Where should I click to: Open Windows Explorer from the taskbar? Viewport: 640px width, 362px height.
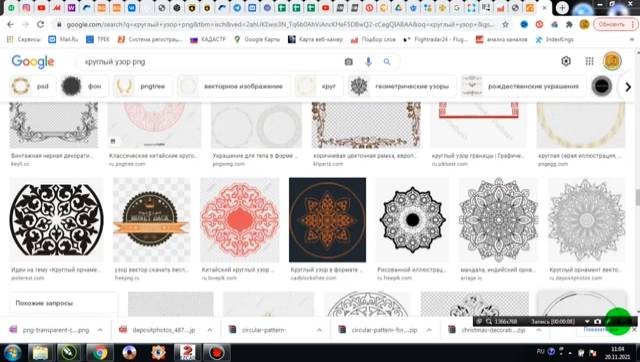click(x=40, y=353)
